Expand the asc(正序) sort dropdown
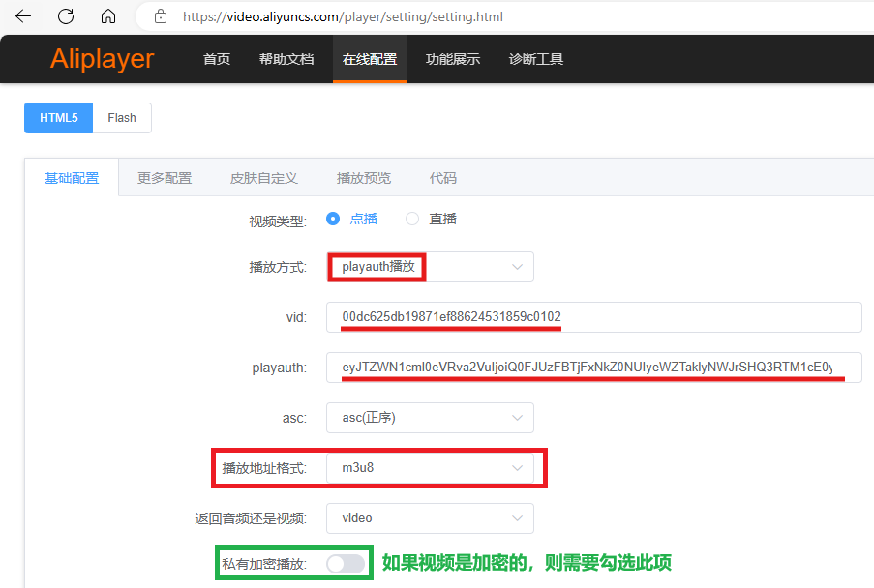 430,418
